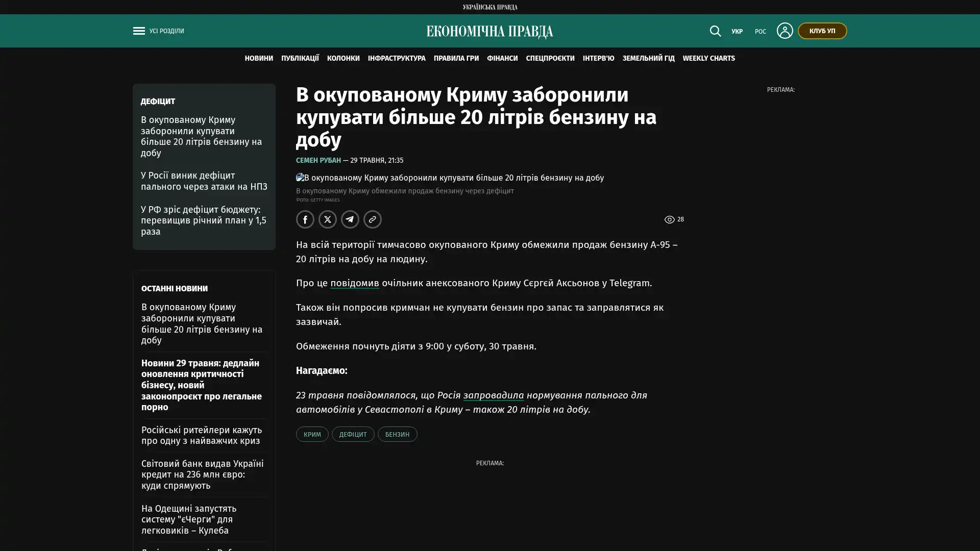Share the article on Facebook
The image size is (980, 551).
[x=305, y=219]
